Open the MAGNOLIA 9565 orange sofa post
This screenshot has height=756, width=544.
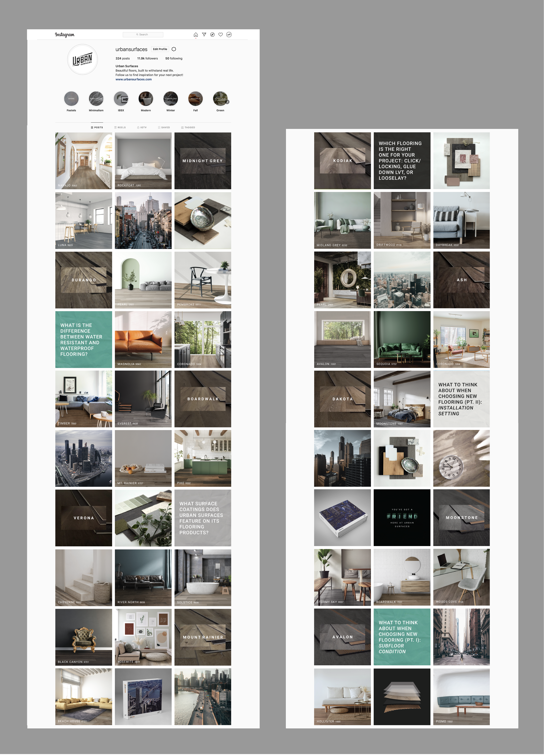tap(143, 340)
